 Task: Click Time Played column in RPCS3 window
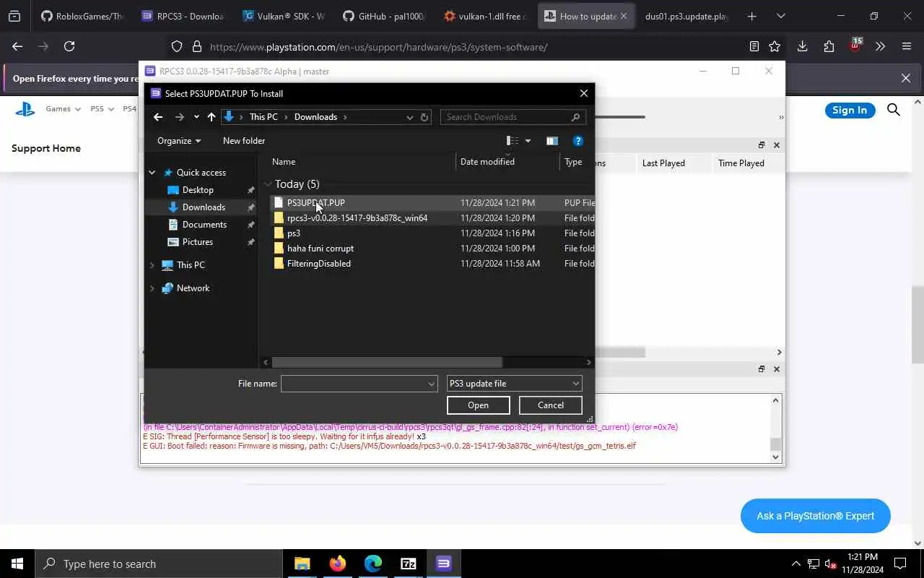coord(741,163)
